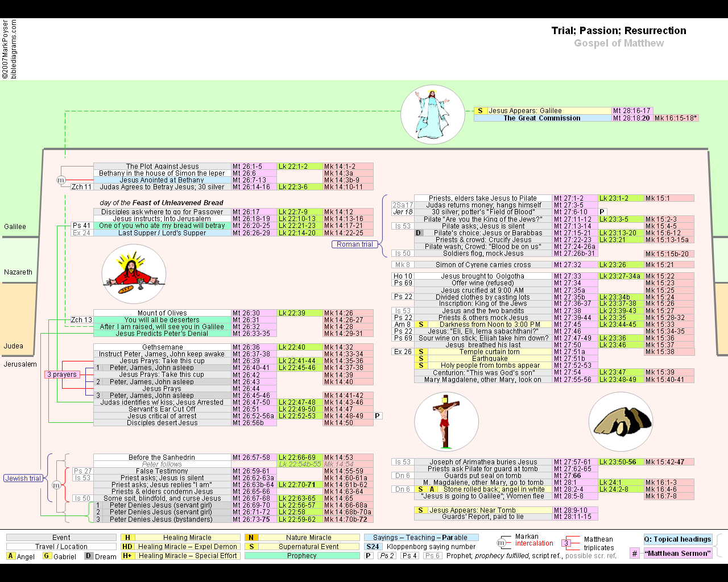Image resolution: width=728 pixels, height=582 pixels.
Task: Click the 'P' prophet legend marker
Action: point(369,555)
